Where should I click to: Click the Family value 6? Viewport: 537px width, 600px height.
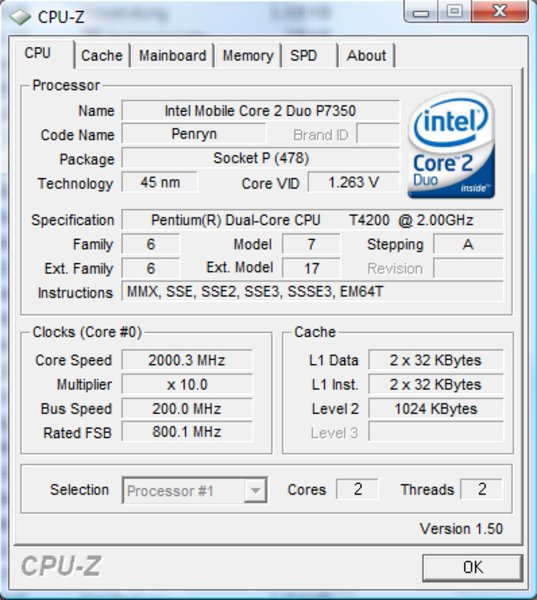[x=151, y=244]
